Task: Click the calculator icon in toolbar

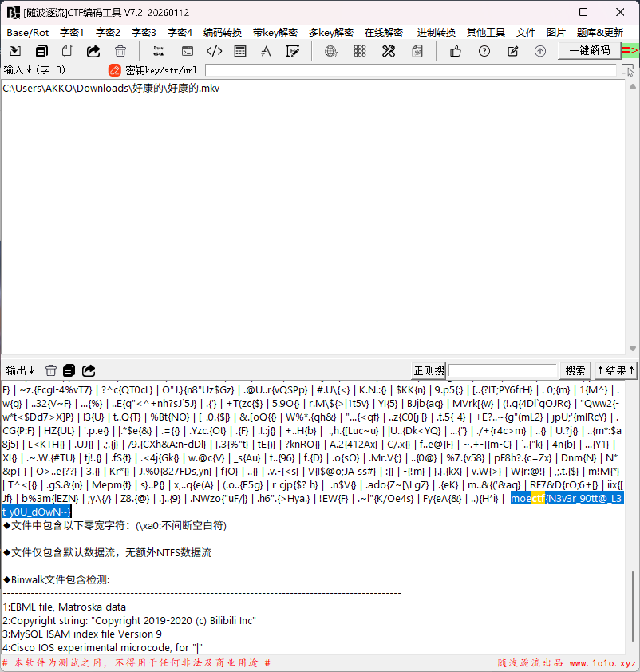Action: pos(240,51)
